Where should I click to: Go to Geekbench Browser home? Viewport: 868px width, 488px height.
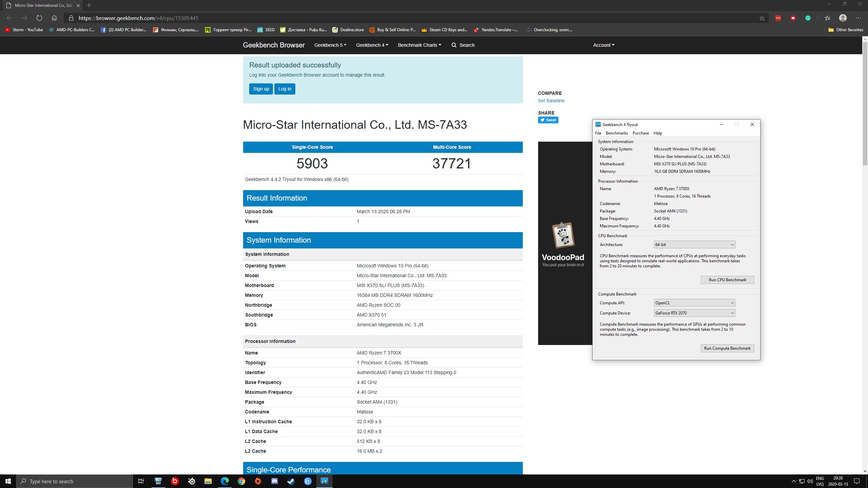click(274, 45)
